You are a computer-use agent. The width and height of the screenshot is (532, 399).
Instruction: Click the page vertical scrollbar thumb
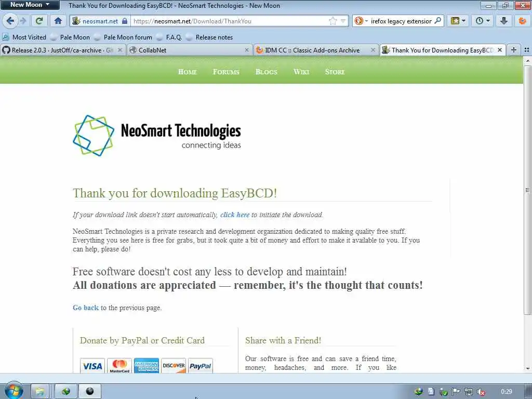pyautogui.click(x=527, y=190)
